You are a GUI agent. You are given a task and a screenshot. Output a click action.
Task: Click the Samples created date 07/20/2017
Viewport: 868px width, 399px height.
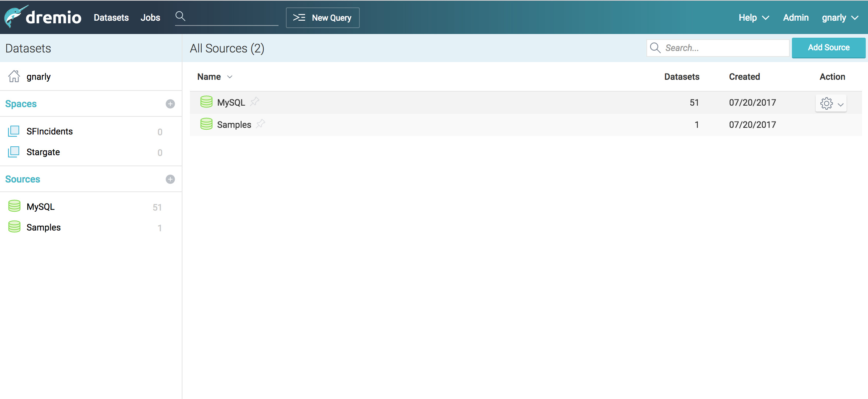(x=752, y=125)
